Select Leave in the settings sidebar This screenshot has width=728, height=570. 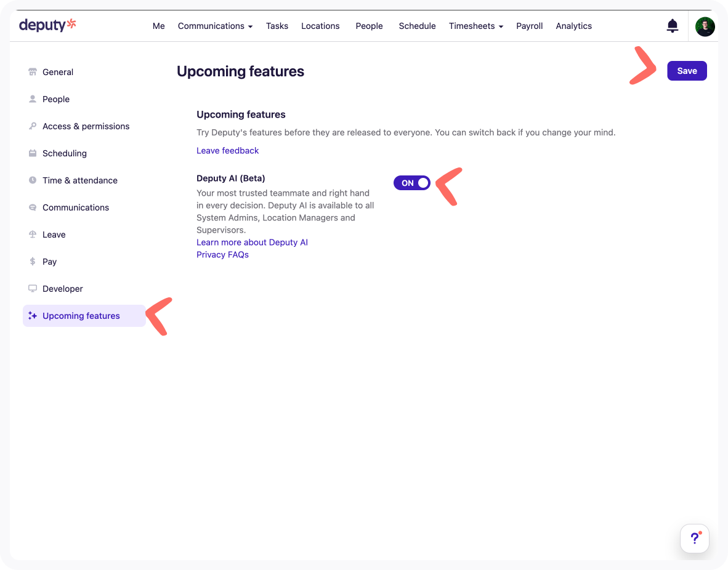coord(54,235)
